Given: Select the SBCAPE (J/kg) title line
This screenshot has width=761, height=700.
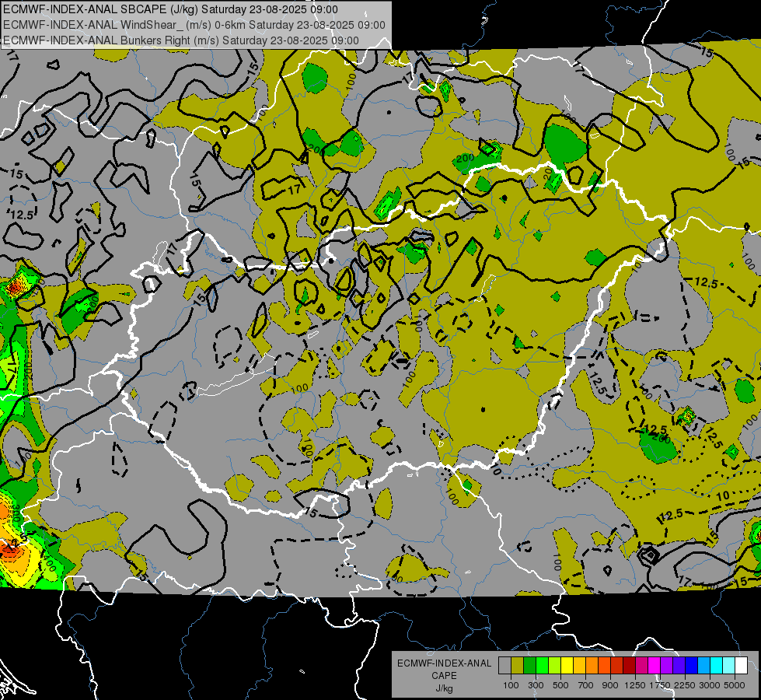Looking at the screenshot, I should (170, 9).
